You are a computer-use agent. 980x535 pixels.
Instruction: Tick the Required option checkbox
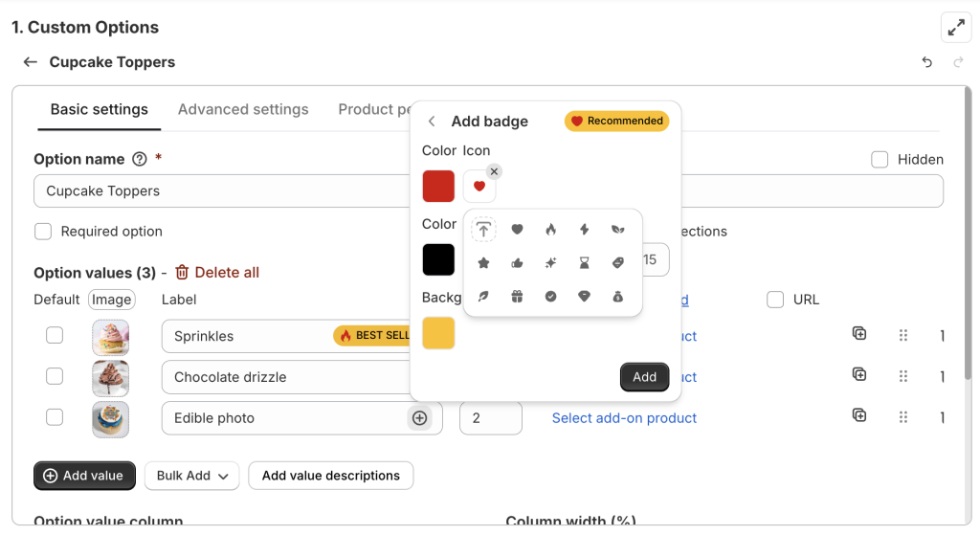(43, 231)
